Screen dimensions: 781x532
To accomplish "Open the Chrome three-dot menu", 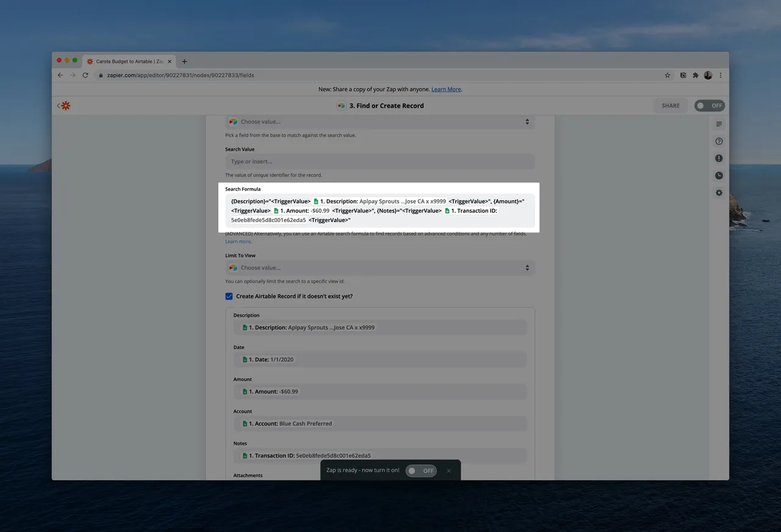I will click(721, 75).
